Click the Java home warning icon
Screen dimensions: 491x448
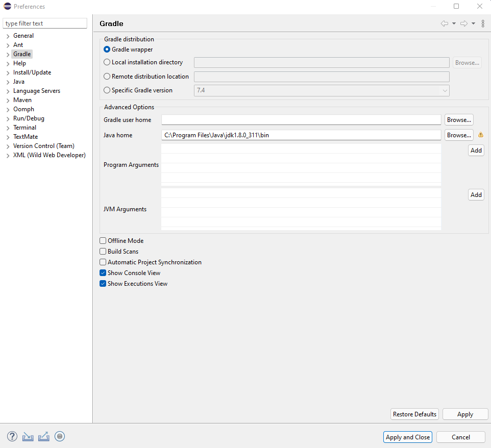(x=480, y=135)
